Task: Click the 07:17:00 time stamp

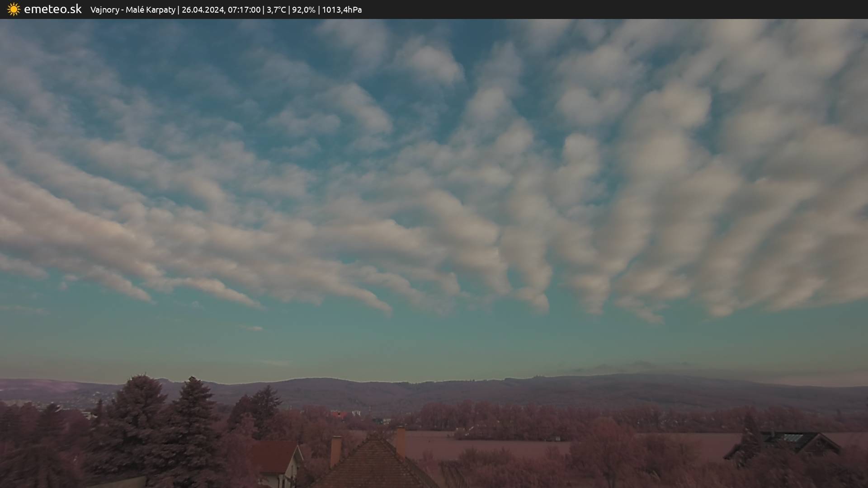Action: [x=244, y=10]
